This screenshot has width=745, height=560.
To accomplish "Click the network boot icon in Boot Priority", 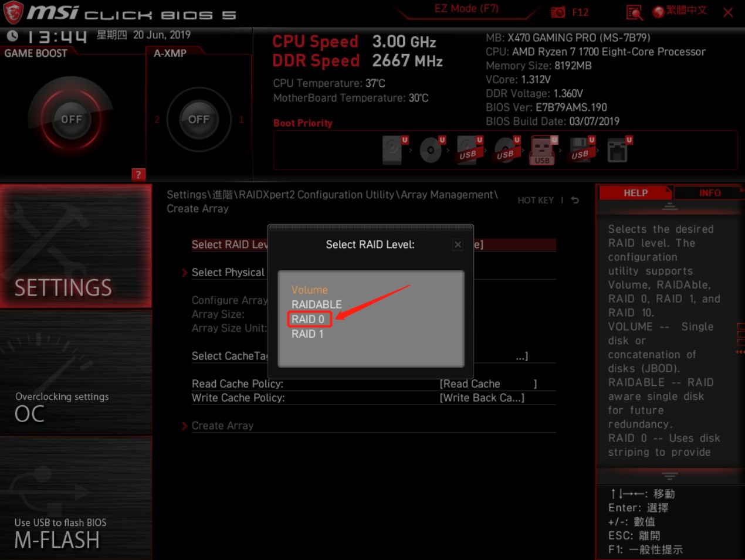I will tap(619, 150).
